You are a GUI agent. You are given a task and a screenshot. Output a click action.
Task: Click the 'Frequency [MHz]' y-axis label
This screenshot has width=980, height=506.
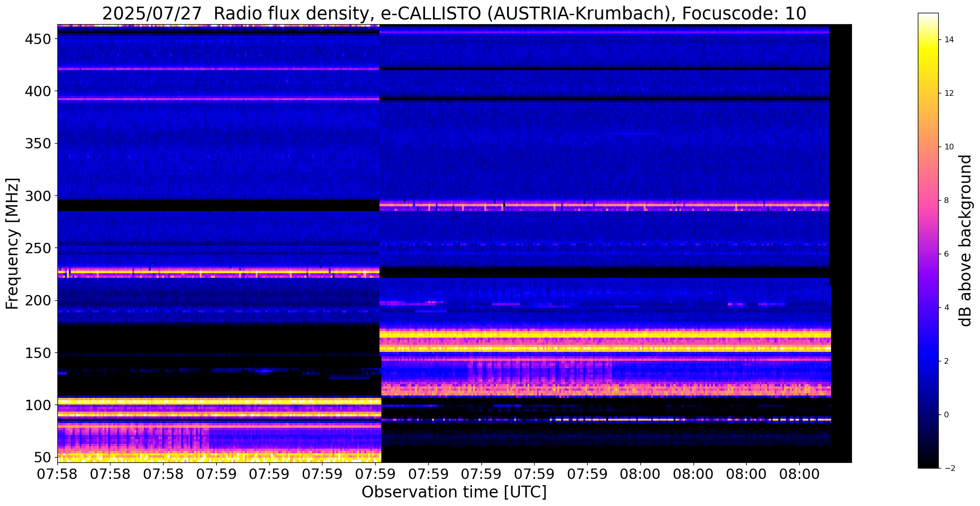click(12, 243)
